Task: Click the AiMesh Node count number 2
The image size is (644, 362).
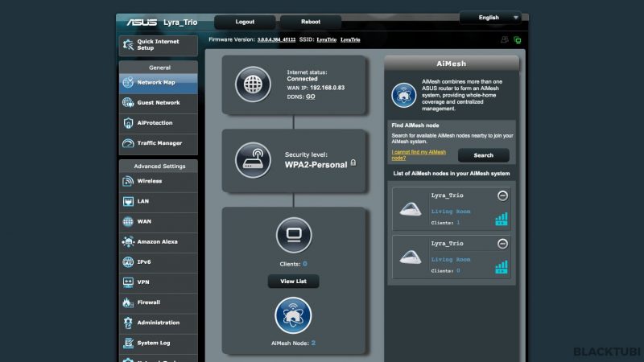Action: click(313, 343)
